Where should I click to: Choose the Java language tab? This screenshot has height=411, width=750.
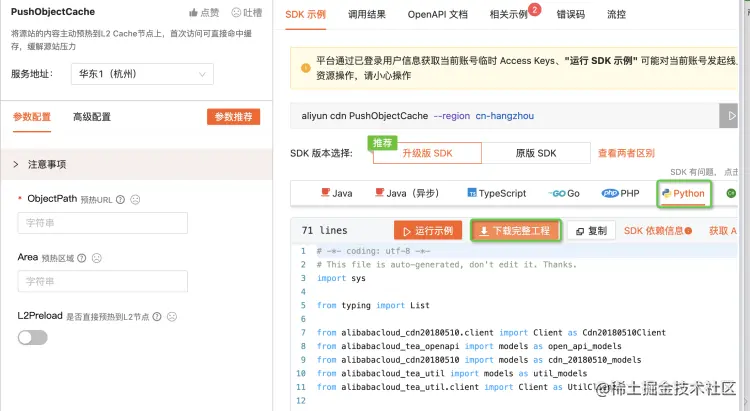(337, 193)
